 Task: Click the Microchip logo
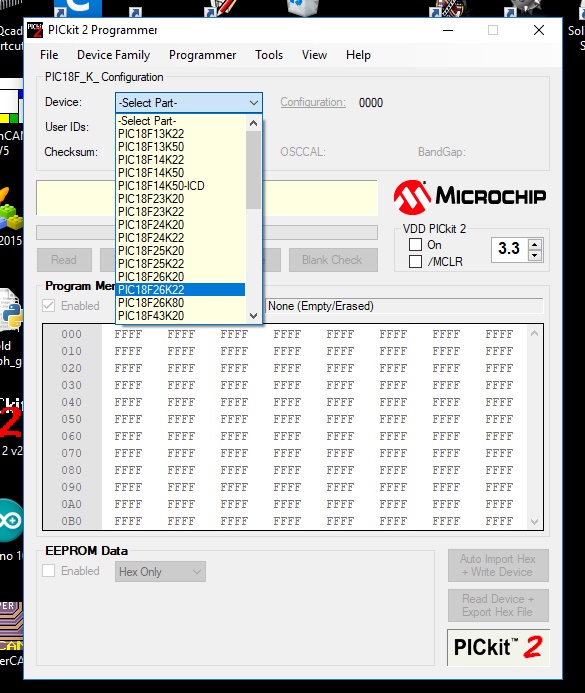pos(470,197)
